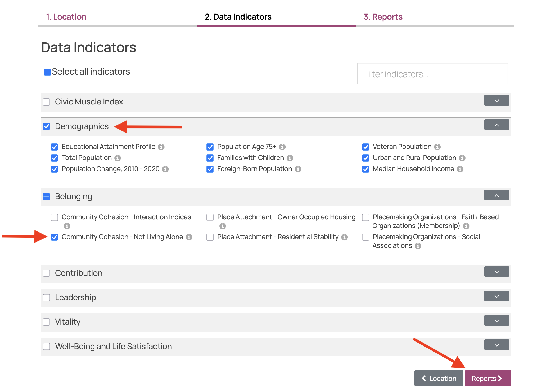Screen dimensions: 551x392
Task: Click the Filter indicators search field
Action: click(432, 74)
